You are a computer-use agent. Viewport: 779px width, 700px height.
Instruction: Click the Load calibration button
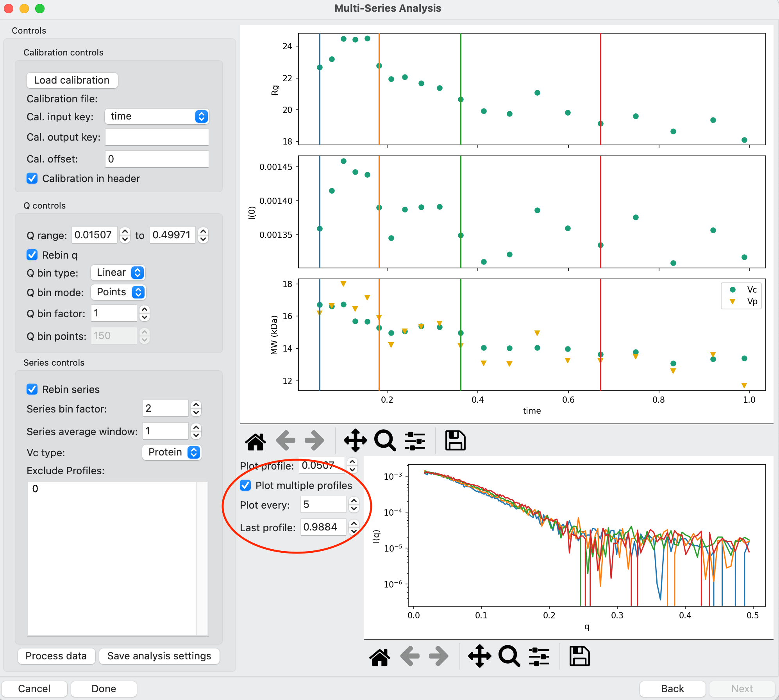72,80
